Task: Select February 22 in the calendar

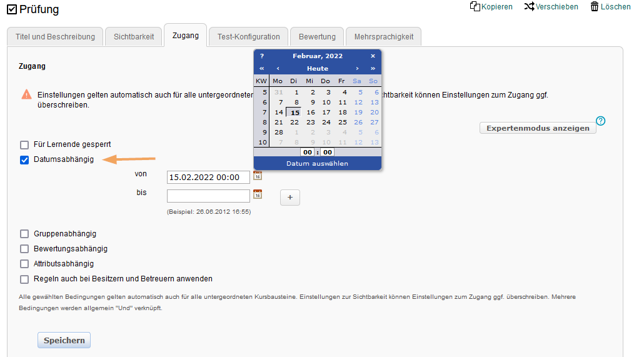Action: point(294,123)
